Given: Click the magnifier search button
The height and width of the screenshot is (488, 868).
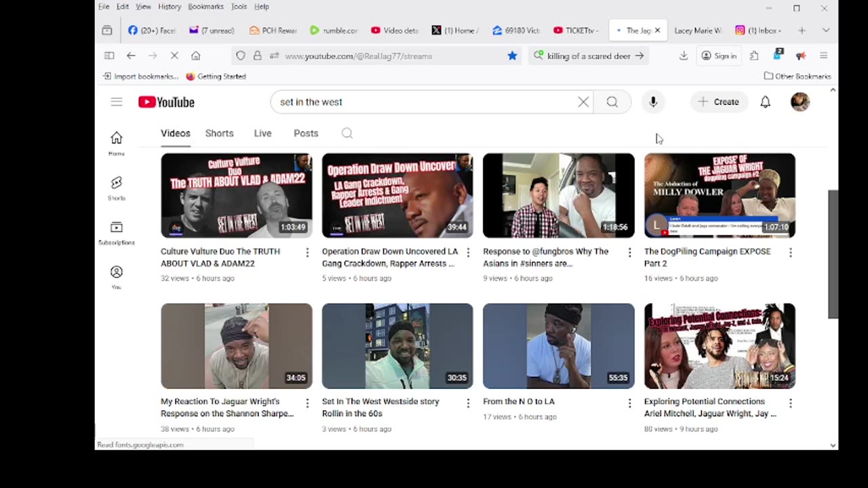Looking at the screenshot, I should (x=612, y=102).
